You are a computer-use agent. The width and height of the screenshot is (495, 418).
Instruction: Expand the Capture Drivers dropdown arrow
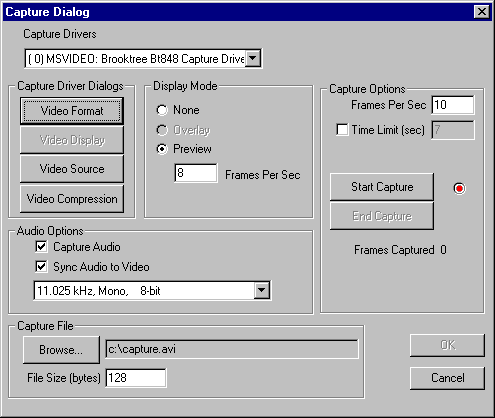coord(253,59)
